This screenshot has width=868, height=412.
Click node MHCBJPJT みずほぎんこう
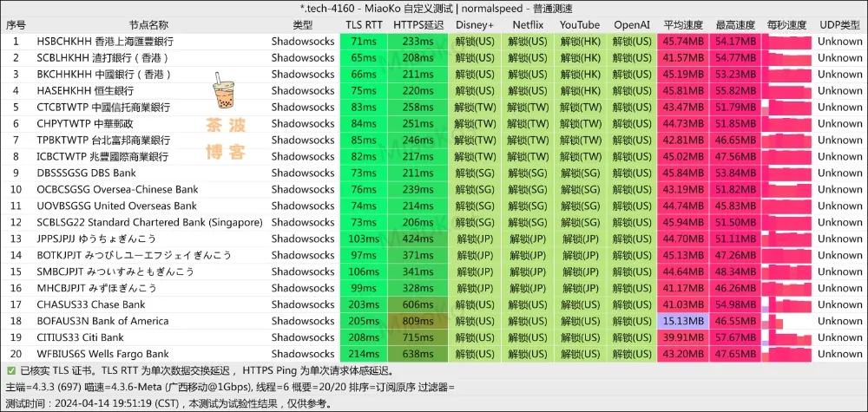pos(96,288)
